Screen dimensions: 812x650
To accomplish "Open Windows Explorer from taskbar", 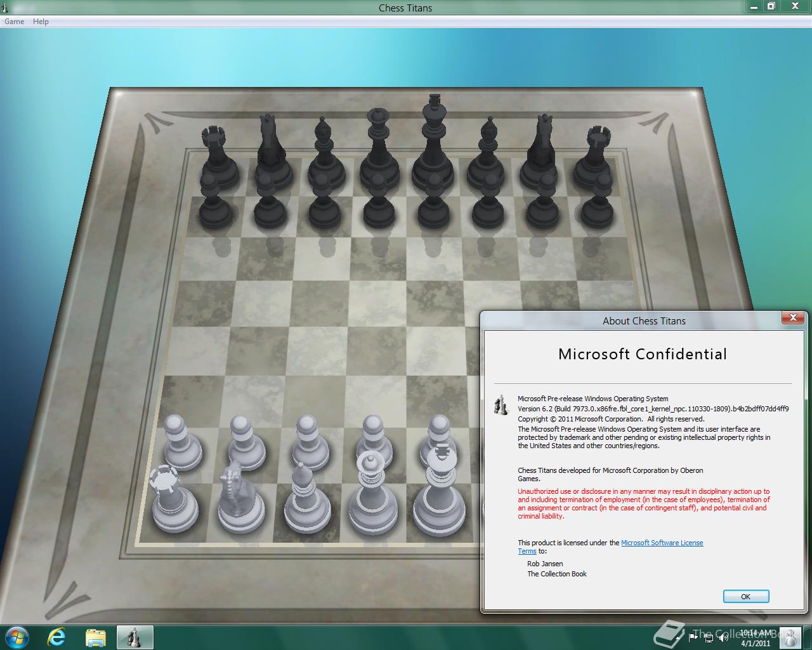I will [x=96, y=637].
